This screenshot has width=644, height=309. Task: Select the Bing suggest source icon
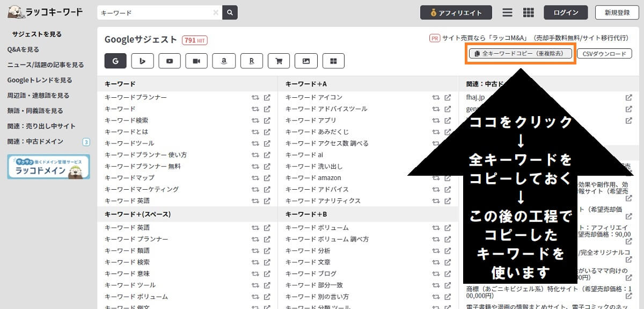143,61
